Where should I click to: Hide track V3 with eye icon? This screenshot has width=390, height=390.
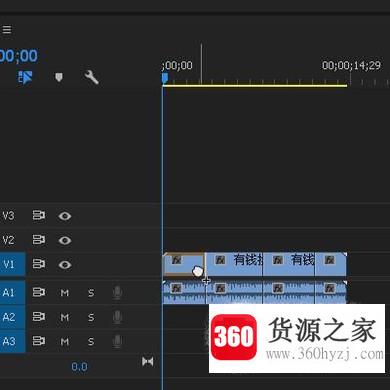point(65,216)
